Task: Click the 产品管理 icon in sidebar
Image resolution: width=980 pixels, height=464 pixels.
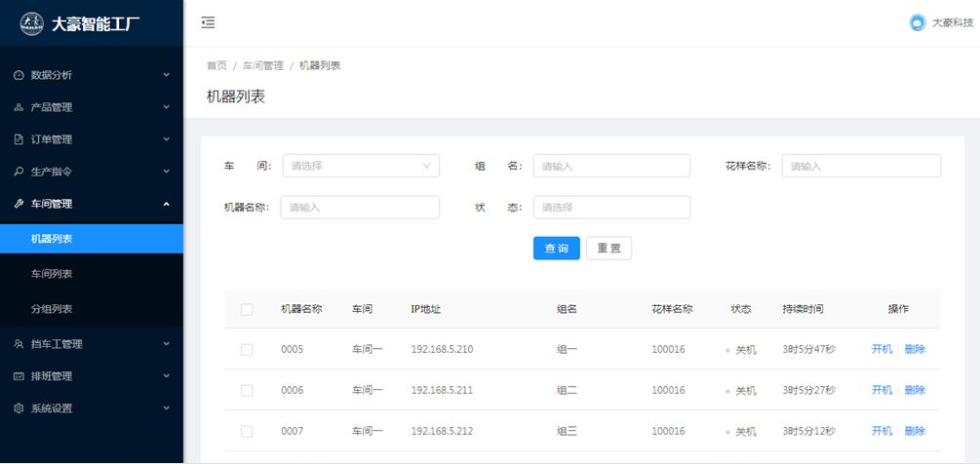Action: 19,107
